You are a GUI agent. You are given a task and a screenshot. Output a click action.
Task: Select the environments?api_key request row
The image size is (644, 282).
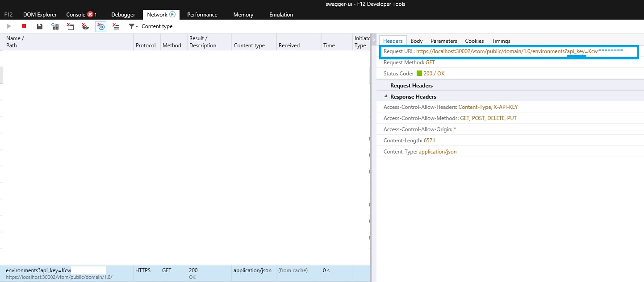(185, 274)
